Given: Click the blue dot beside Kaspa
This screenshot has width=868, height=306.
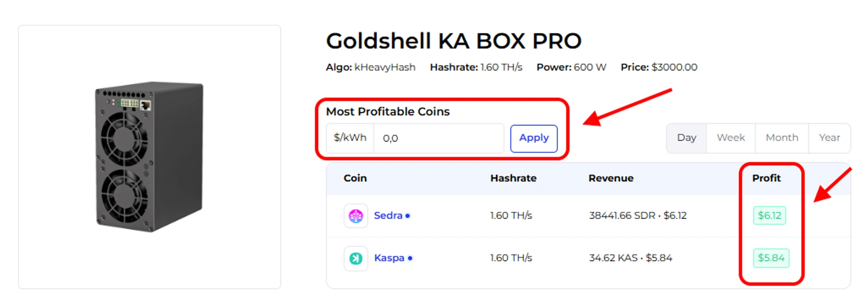Looking at the screenshot, I should 410,258.
